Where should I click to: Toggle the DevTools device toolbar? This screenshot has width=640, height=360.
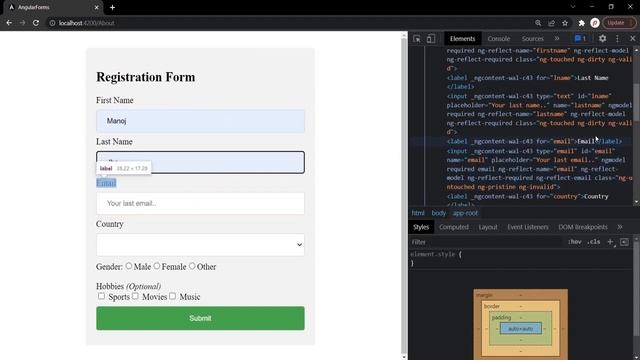tap(431, 39)
